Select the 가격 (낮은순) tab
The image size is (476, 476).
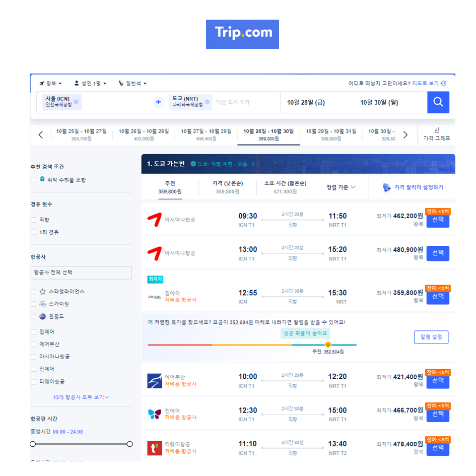tap(228, 187)
